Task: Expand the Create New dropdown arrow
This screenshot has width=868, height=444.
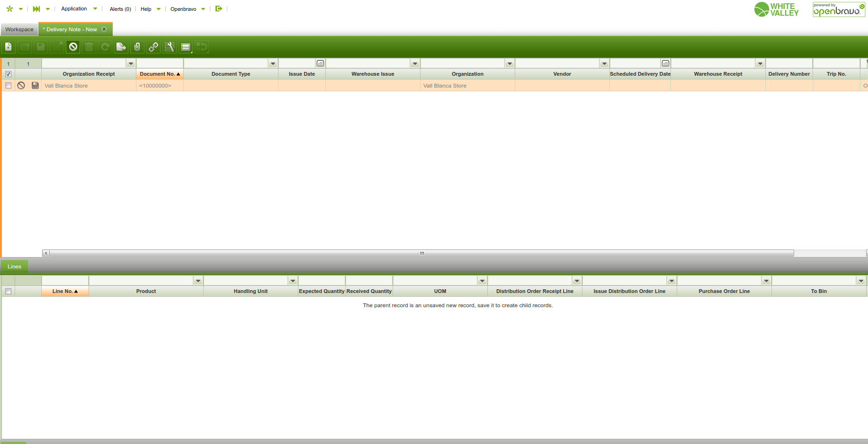Action: (21, 9)
